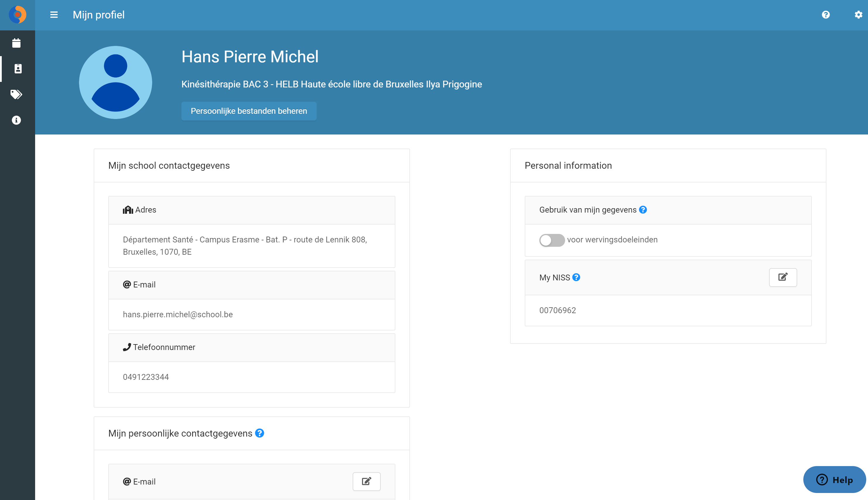Toggle voor wervingsdoeleinden switch

click(x=552, y=240)
